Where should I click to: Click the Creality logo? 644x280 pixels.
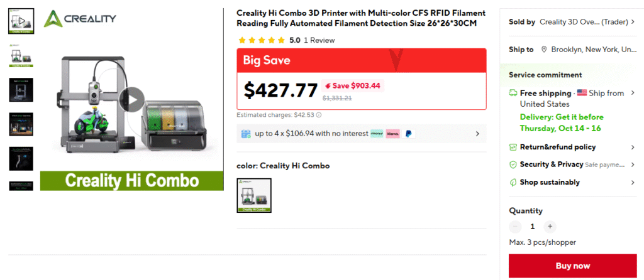pos(80,18)
